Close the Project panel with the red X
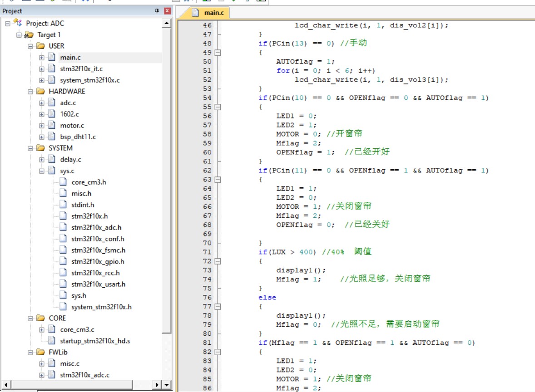This screenshot has height=392, width=535. tap(167, 11)
